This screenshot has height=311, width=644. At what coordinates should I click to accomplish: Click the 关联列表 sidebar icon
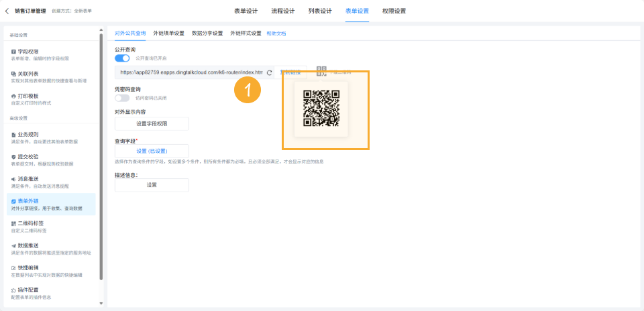(x=13, y=74)
